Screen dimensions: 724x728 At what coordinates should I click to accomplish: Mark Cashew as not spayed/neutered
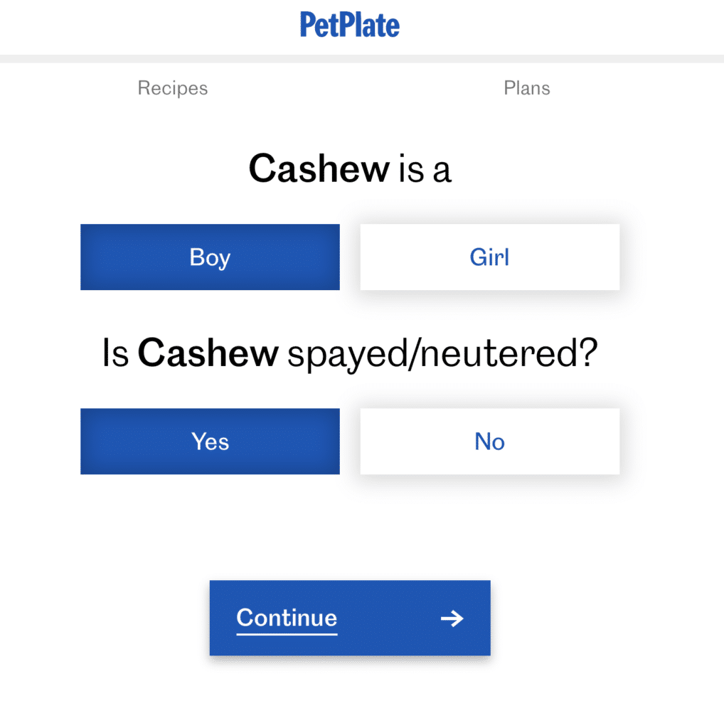489,441
